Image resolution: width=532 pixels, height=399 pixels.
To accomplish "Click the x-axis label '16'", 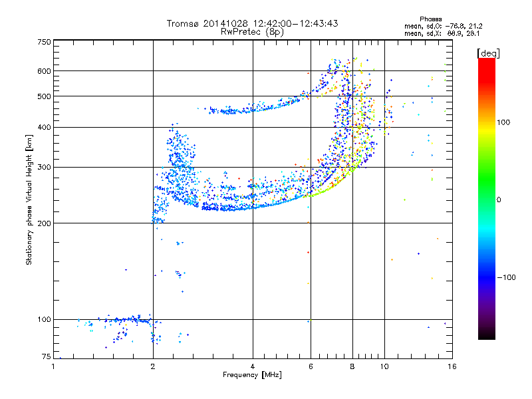I will (452, 366).
